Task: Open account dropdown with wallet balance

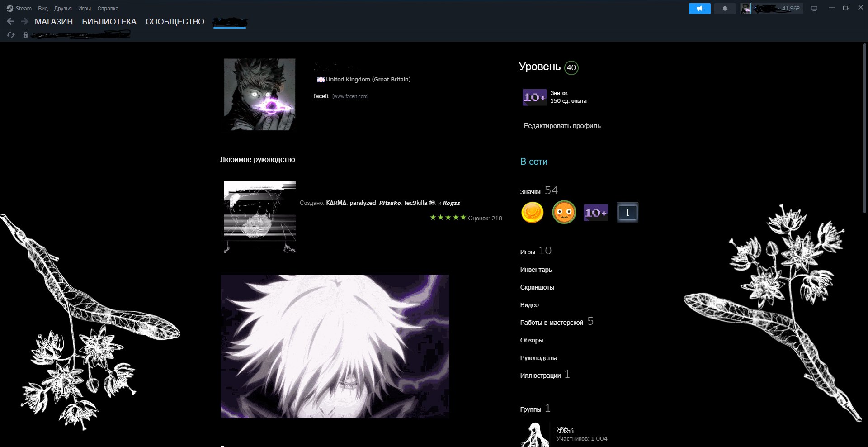Action: click(x=772, y=9)
